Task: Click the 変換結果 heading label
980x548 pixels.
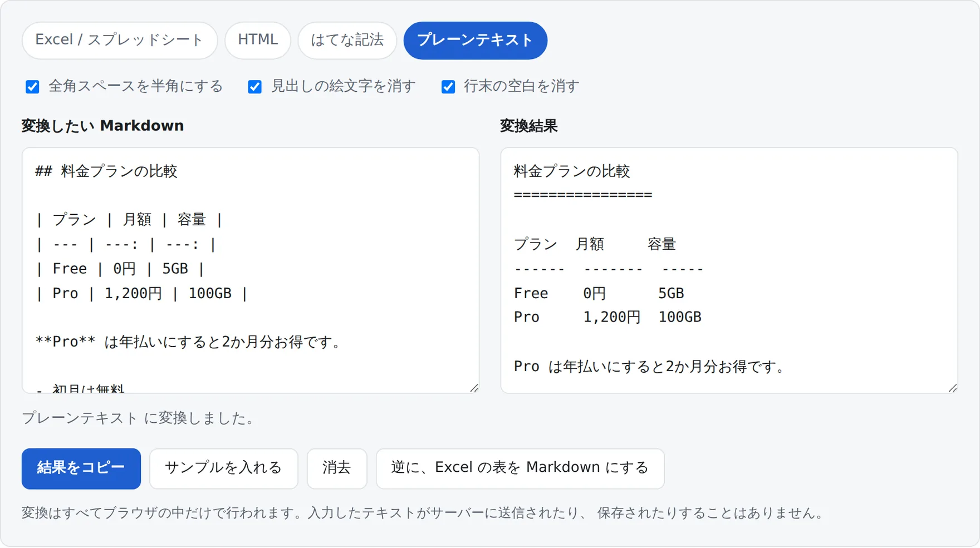Action: [x=528, y=126]
